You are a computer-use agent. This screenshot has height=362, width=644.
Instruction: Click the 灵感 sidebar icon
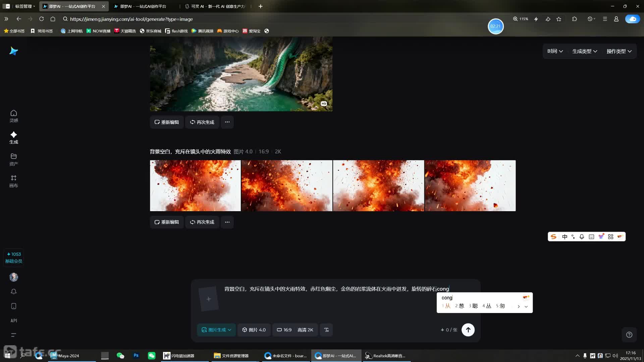pos(13,116)
